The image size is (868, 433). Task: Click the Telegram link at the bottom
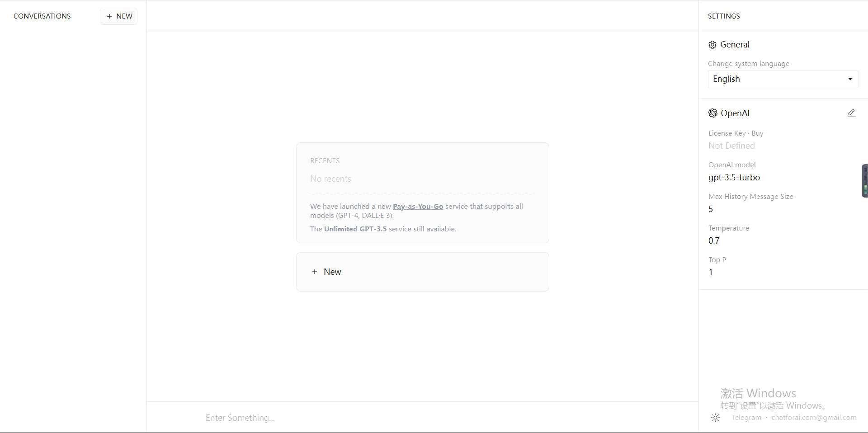(746, 417)
